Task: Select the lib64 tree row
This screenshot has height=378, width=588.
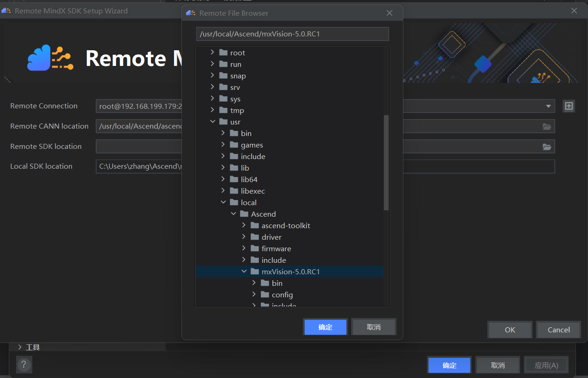Action: (289, 179)
